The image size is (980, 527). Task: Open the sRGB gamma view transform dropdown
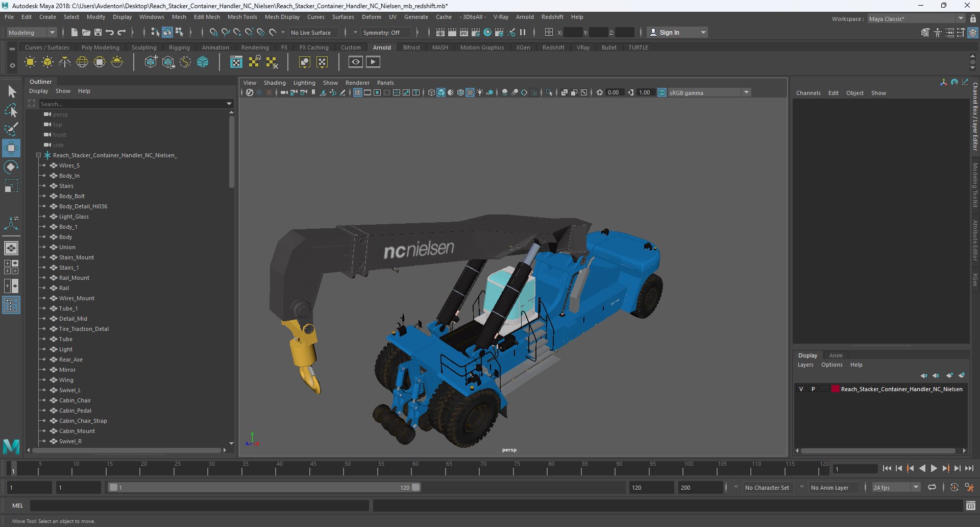tap(709, 92)
